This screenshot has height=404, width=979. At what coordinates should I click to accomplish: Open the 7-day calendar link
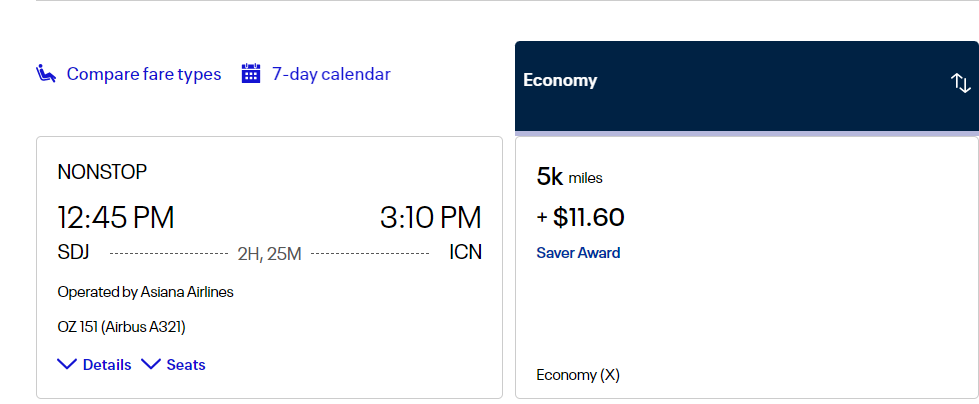[x=331, y=74]
